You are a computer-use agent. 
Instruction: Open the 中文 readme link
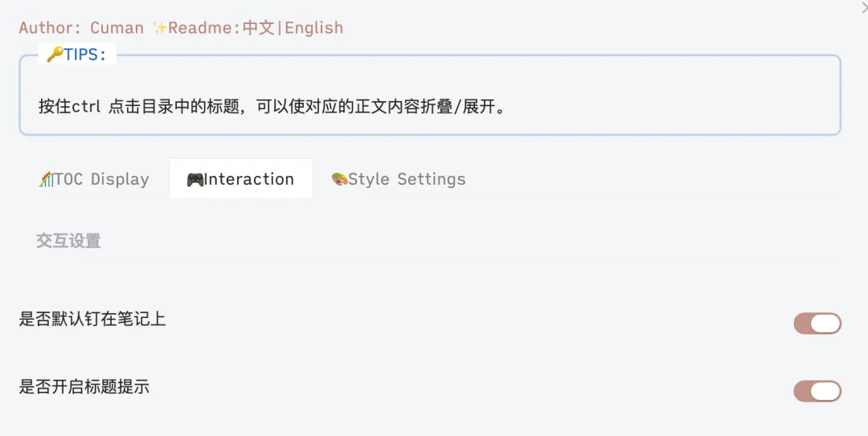coord(259,28)
